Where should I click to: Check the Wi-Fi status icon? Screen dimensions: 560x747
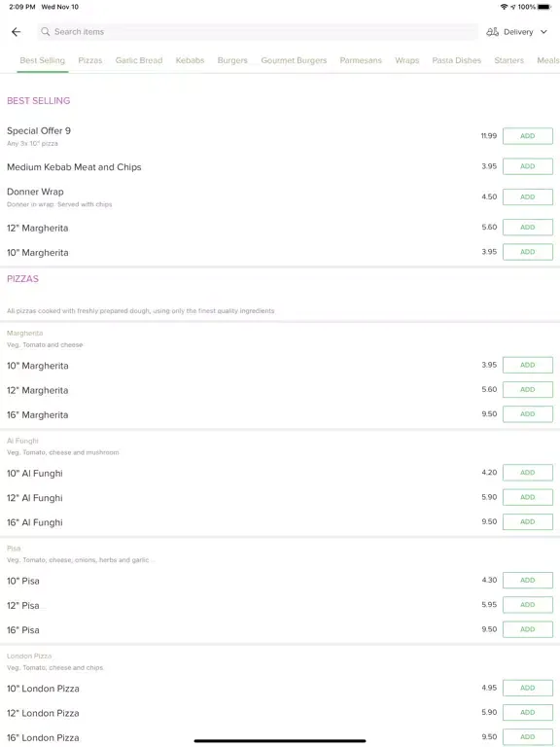[x=504, y=7]
